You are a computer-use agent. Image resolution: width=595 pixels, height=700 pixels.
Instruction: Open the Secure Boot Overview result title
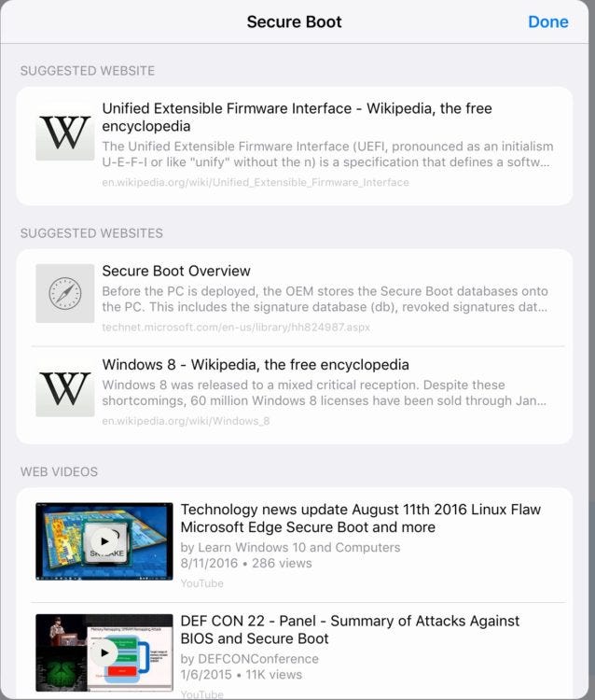coord(176,271)
